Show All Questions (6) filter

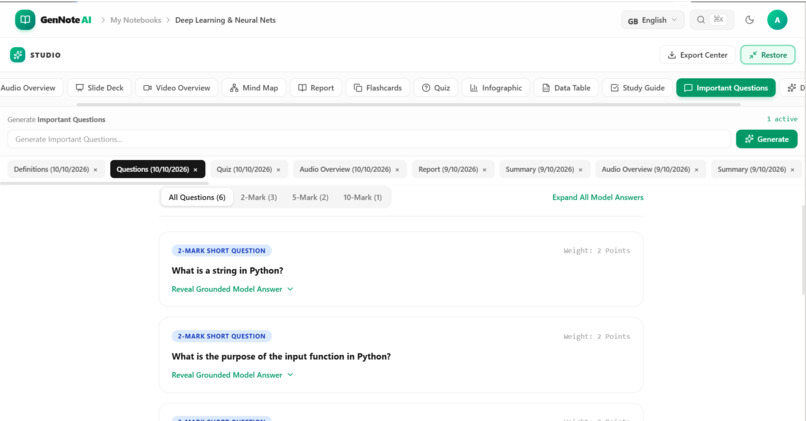(x=197, y=197)
